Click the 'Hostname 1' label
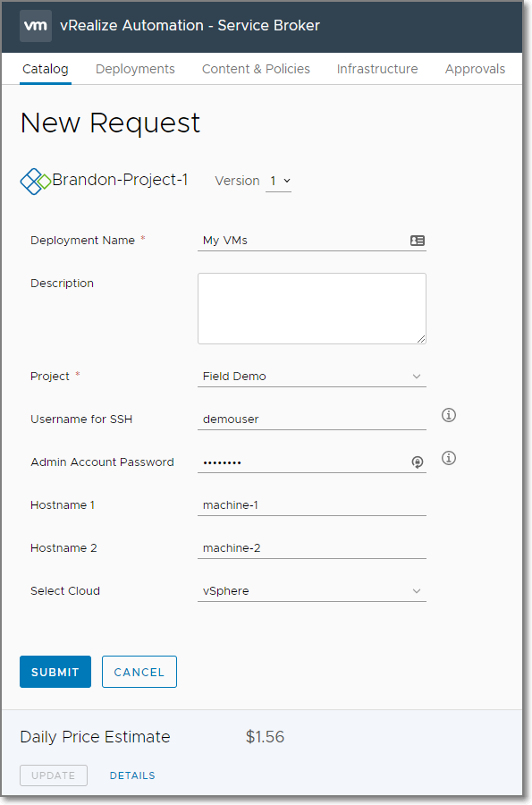This screenshot has width=532, height=805. pos(63,505)
